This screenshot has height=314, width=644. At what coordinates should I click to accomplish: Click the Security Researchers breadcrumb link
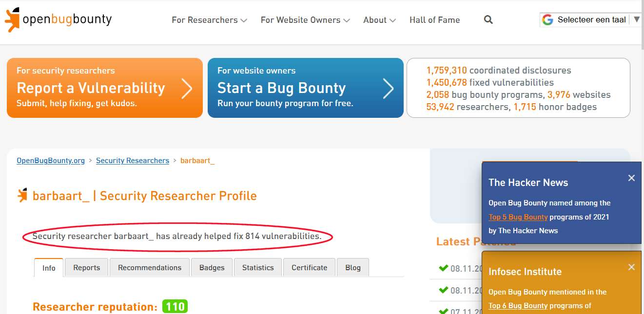133,161
